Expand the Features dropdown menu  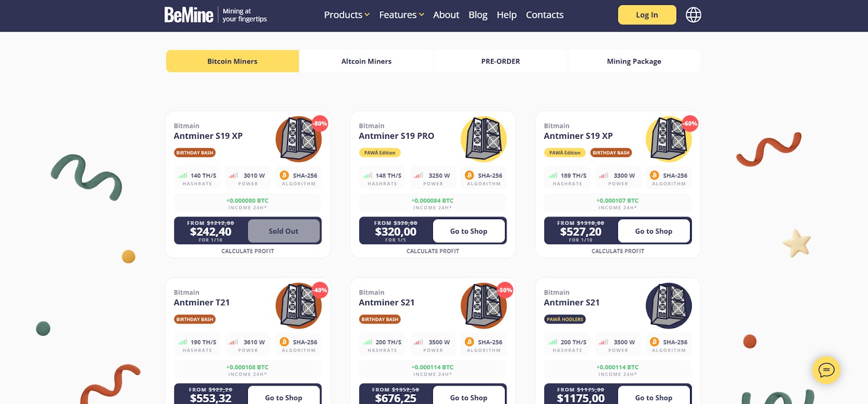[x=401, y=15]
